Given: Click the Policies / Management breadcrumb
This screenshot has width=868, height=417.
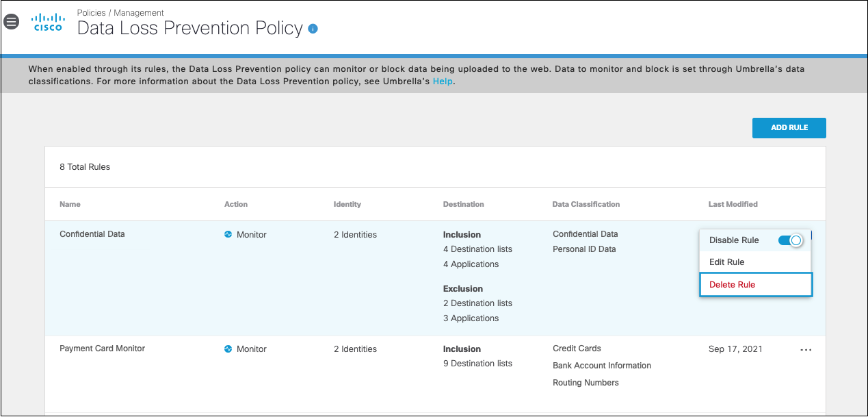Looking at the screenshot, I should pyautogui.click(x=120, y=13).
